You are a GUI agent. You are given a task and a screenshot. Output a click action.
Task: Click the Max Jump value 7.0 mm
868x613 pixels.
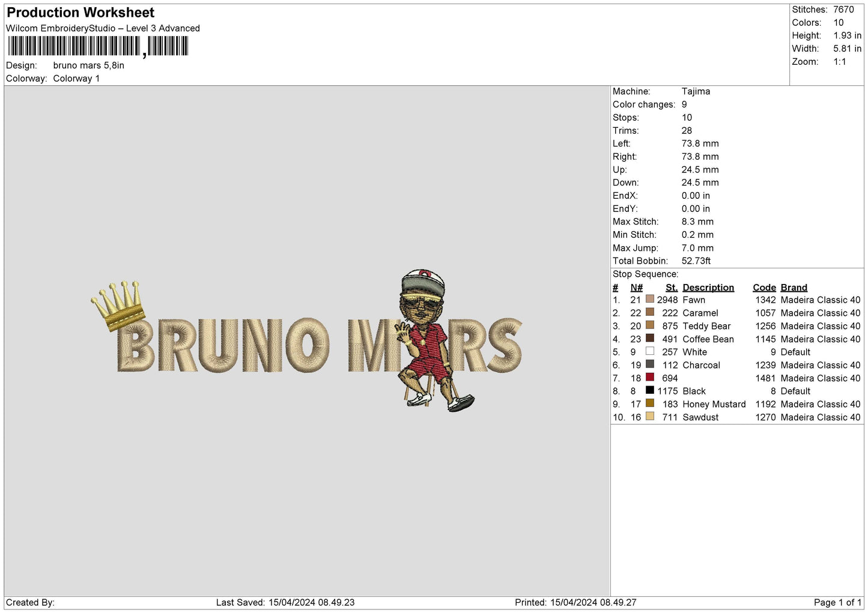tap(697, 248)
